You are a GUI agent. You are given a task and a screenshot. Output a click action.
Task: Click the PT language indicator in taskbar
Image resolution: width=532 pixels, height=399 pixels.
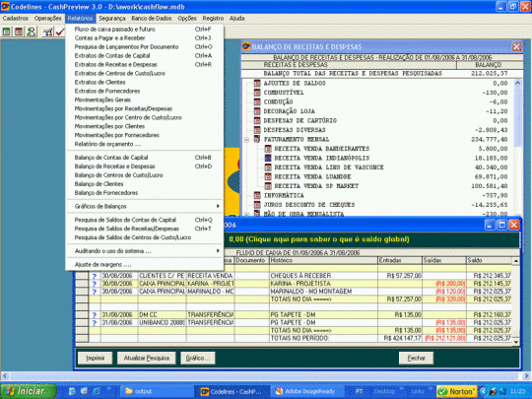point(359,391)
